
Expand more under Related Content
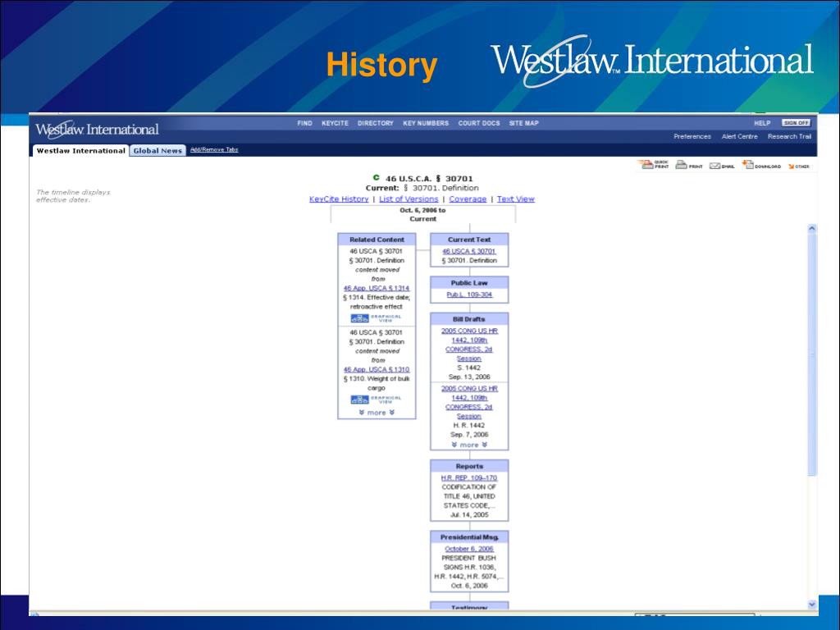pos(377,413)
